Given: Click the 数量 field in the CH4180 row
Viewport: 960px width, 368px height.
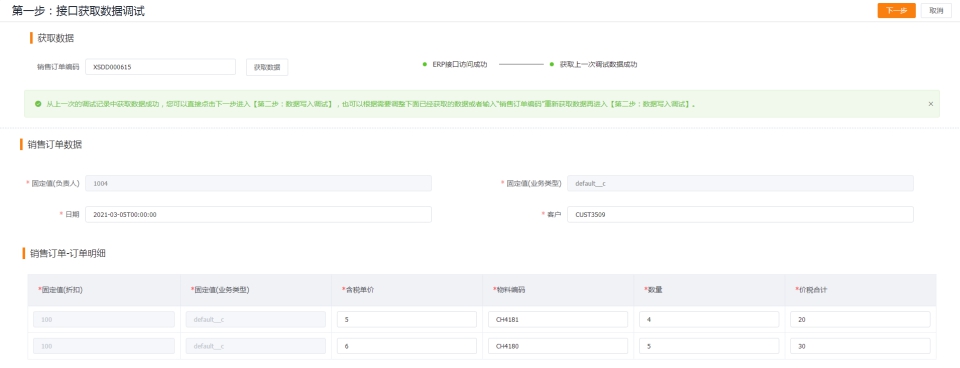Looking at the screenshot, I should click(x=709, y=346).
